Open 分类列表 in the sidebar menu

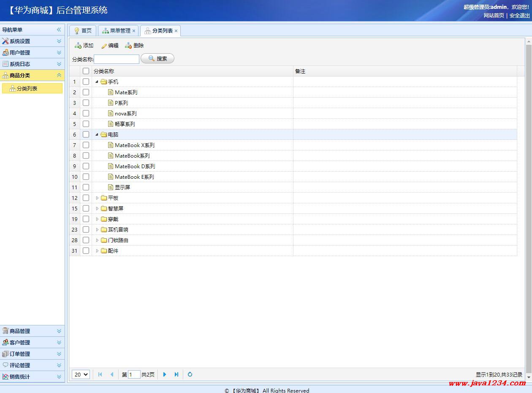32,88
